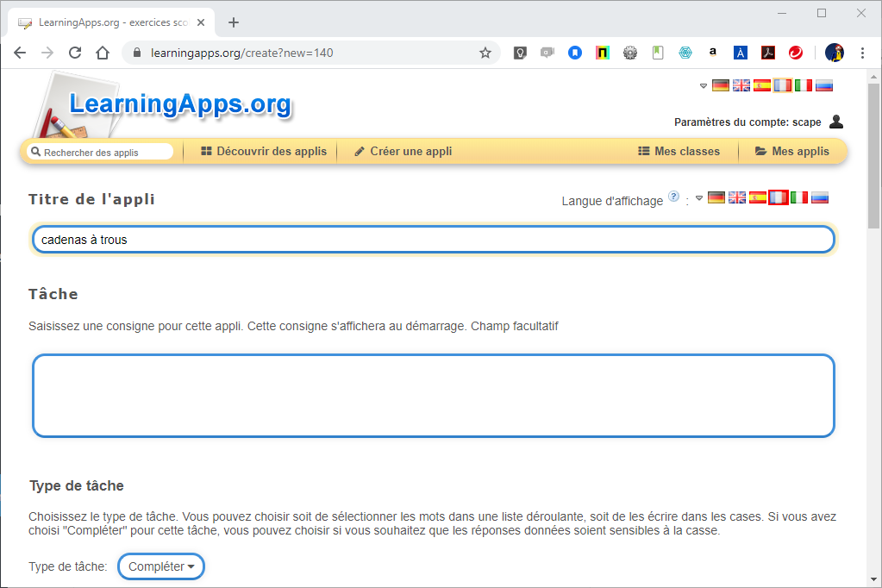This screenshot has width=882, height=588.
Task: Click the help icon next to Langue d'affichage
Action: (673, 197)
